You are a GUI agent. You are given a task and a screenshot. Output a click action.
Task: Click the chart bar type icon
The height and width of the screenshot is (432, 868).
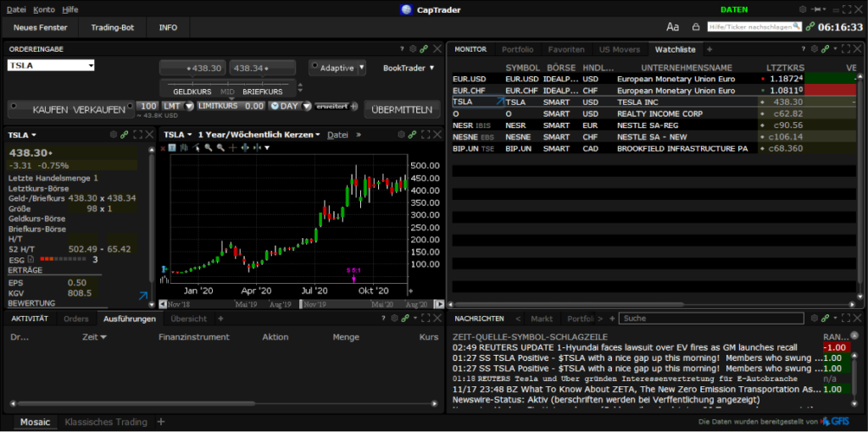(184, 147)
